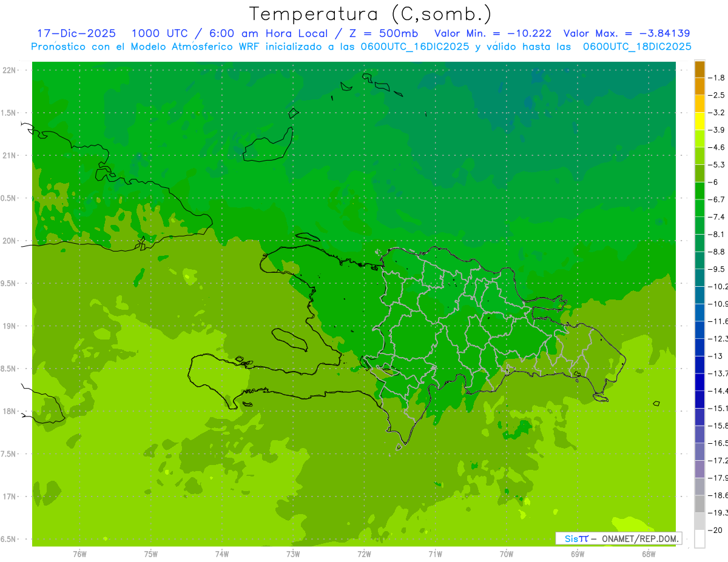Select the purple swatch between -17.2 and -17.9
Viewport: 728px width, 562px height.
pyautogui.click(x=699, y=469)
